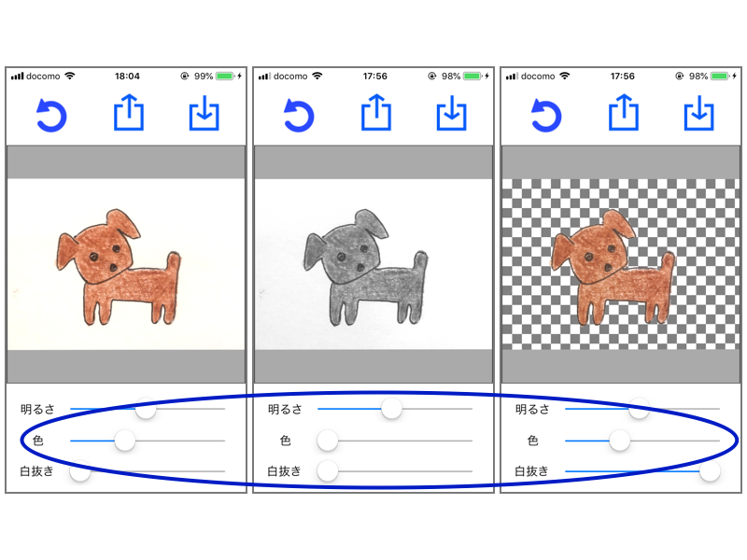This screenshot has height=560, width=747.
Task: Tap the Wi-Fi icon in the 18:04 status bar
Action: click(x=70, y=76)
